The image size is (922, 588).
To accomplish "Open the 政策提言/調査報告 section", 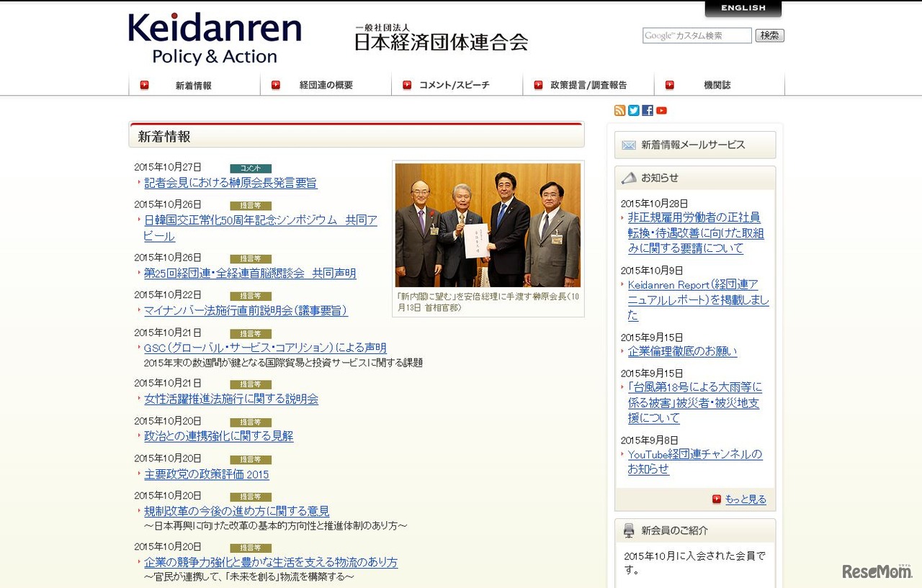I will point(588,84).
